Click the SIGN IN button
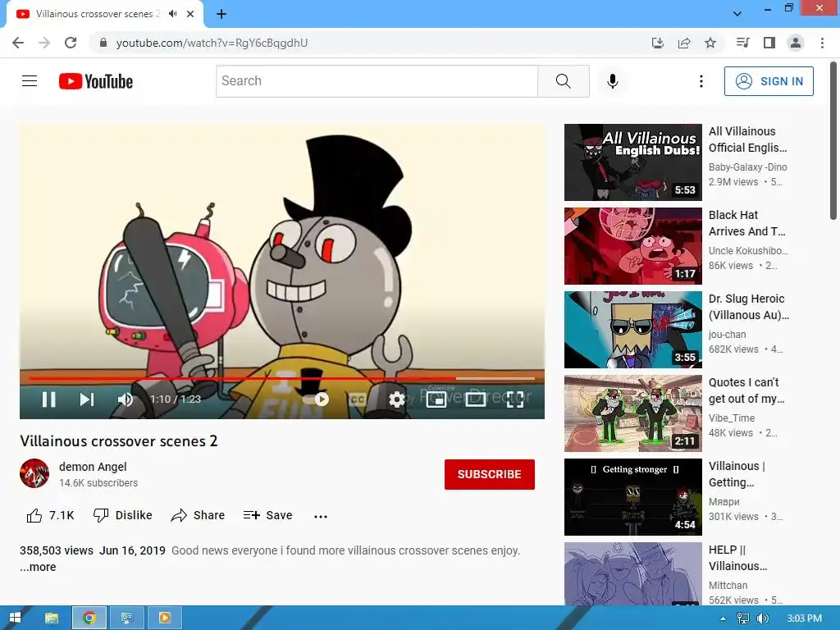The image size is (840, 630). pos(769,81)
